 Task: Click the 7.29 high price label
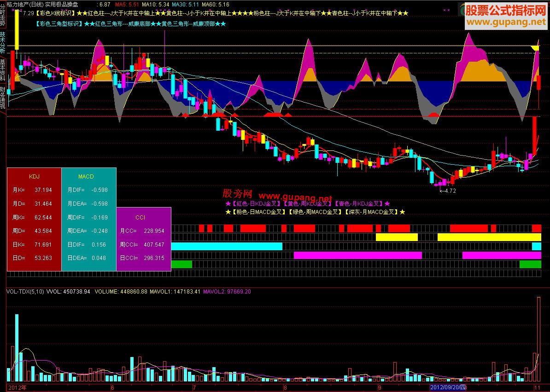pos(28,13)
